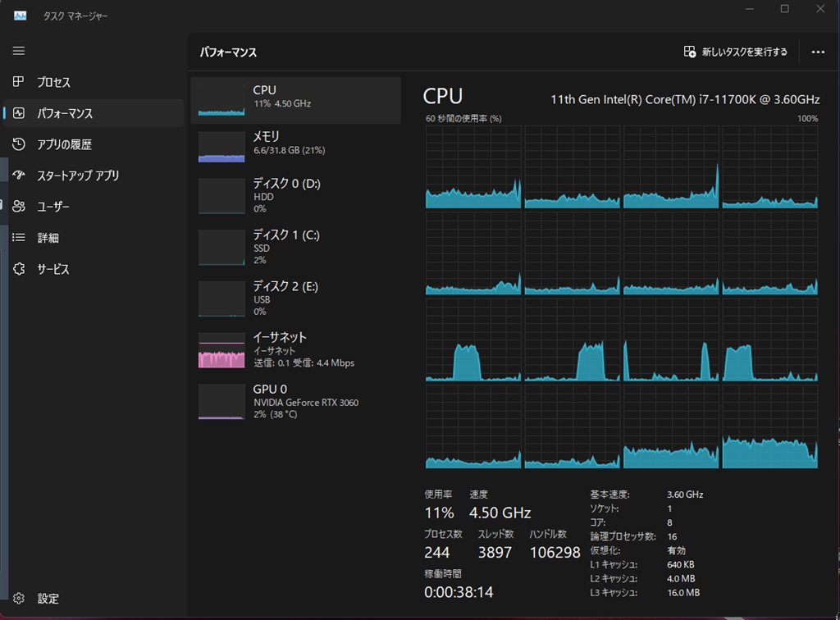Screen dimensions: 840x620
Task: Open the サービス puzzle icon
Action: click(x=19, y=269)
